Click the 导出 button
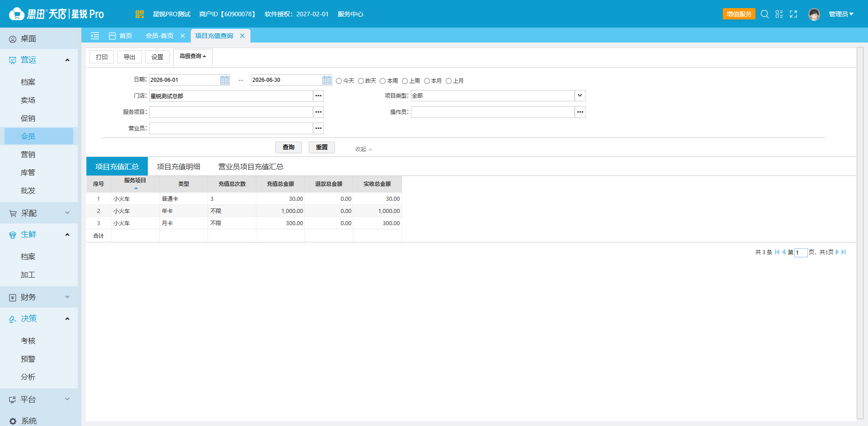The image size is (868, 426). pos(129,57)
